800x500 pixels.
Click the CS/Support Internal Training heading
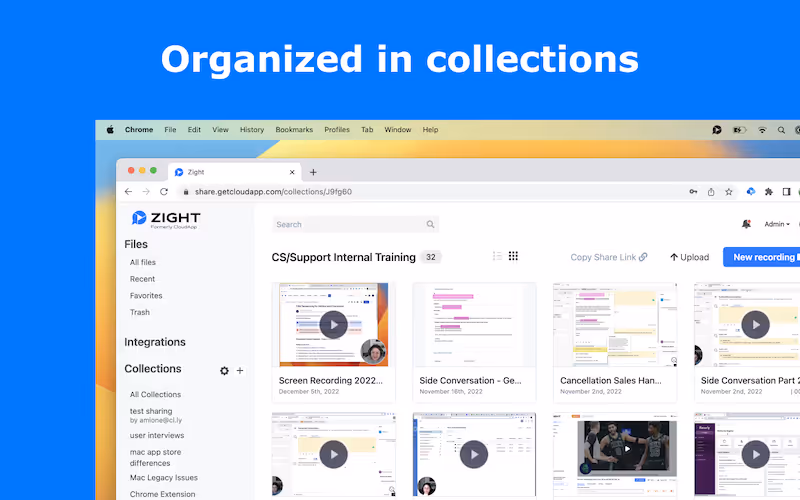(x=343, y=257)
